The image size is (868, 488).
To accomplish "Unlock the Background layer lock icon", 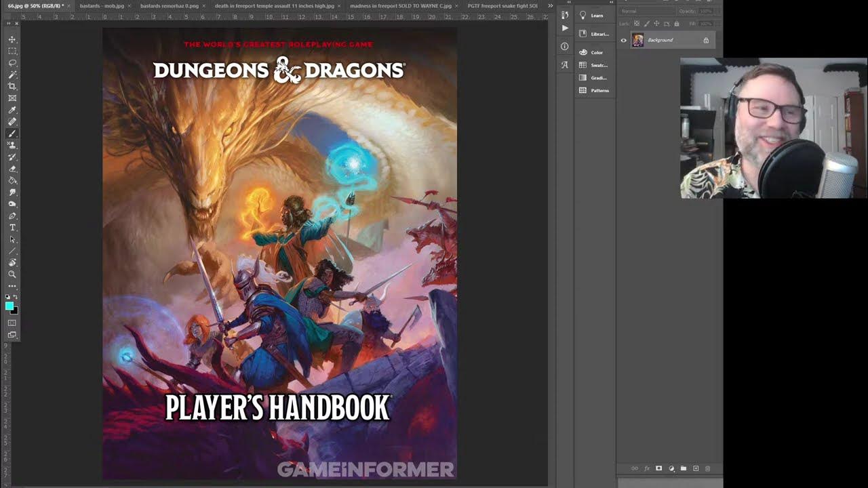I will pyautogui.click(x=706, y=40).
